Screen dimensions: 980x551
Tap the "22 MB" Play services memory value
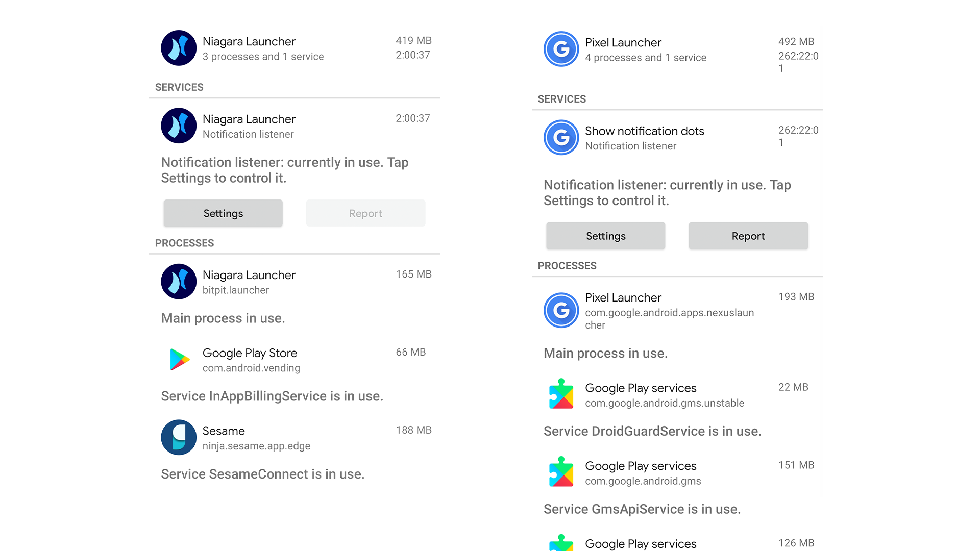tap(793, 387)
